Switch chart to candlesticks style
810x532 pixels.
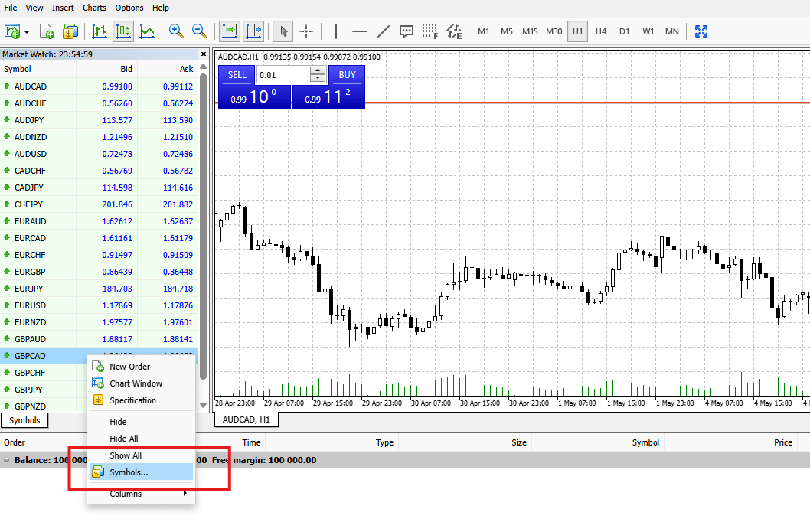pyautogui.click(x=123, y=31)
